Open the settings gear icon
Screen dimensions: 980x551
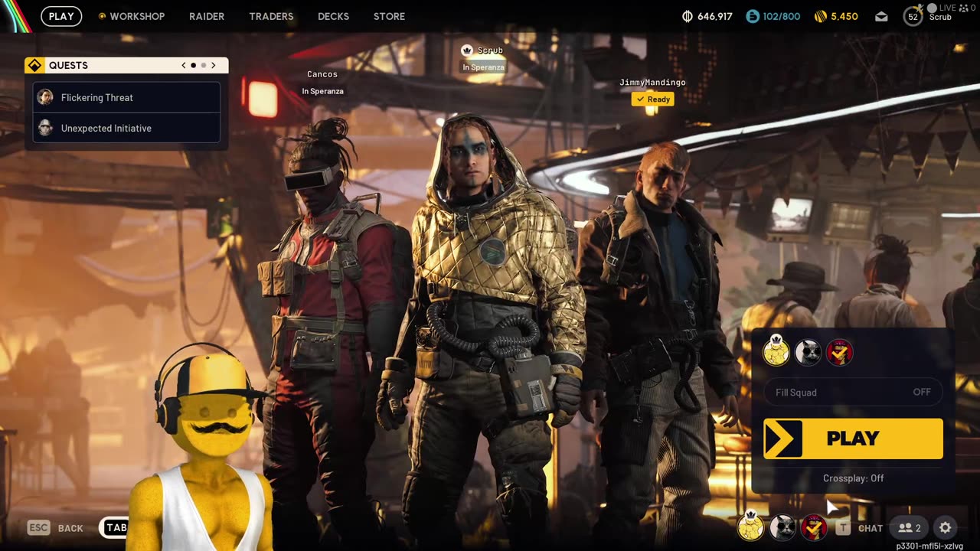(x=945, y=528)
